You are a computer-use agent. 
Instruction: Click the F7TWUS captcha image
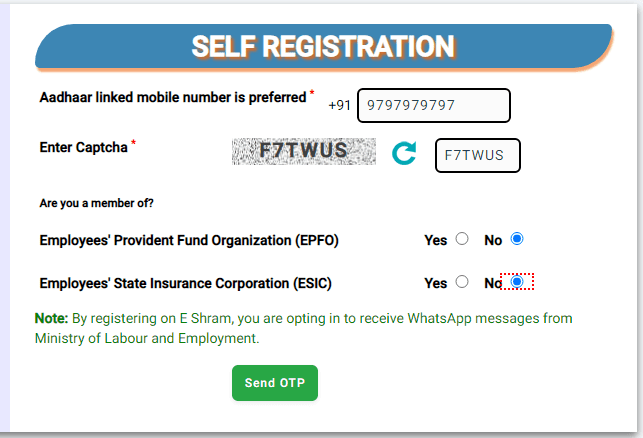[304, 151]
